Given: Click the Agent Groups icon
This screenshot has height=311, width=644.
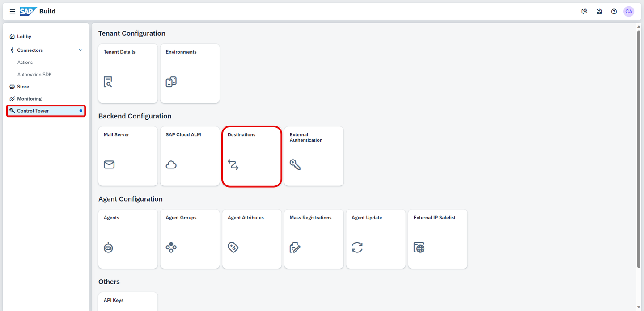Looking at the screenshot, I should pos(171,248).
